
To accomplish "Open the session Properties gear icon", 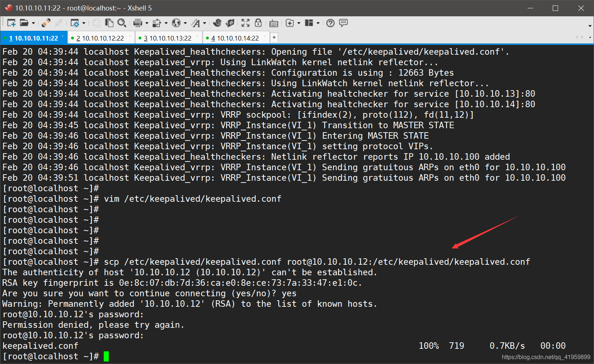I will [x=75, y=23].
